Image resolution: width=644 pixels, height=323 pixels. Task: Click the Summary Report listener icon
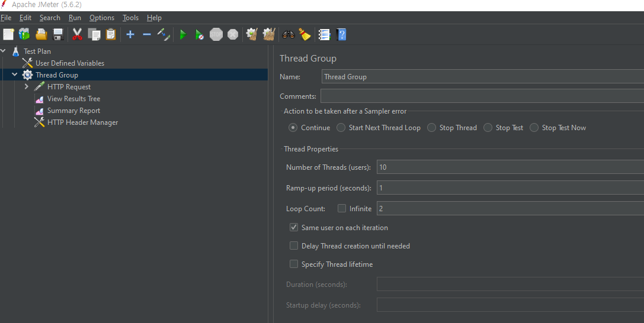(x=40, y=111)
